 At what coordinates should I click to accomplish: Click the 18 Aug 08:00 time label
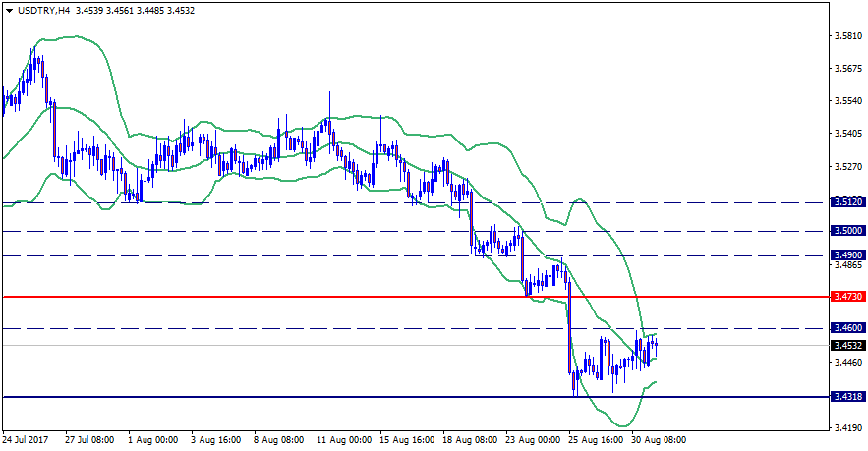[471, 440]
